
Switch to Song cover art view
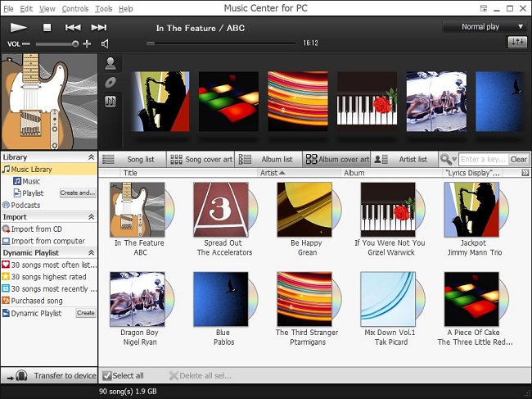pos(201,159)
